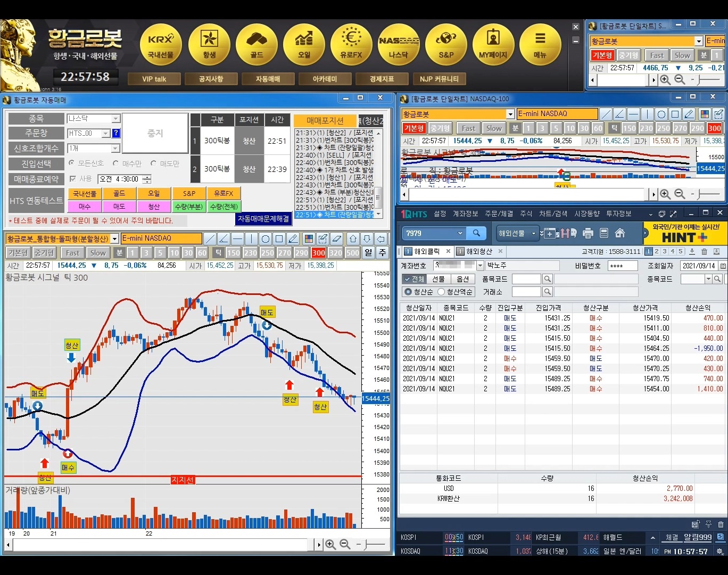The height and width of the screenshot is (575, 728).
Task: Click 자동매매 button in top bar
Action: click(268, 79)
